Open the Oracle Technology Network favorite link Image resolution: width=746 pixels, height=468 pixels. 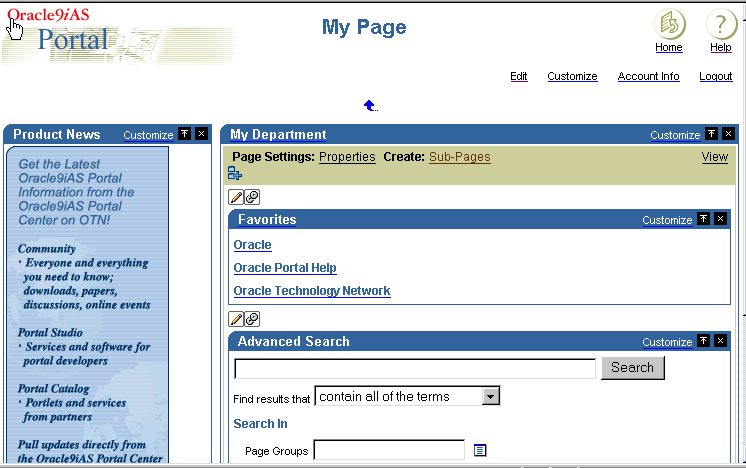coord(311,291)
